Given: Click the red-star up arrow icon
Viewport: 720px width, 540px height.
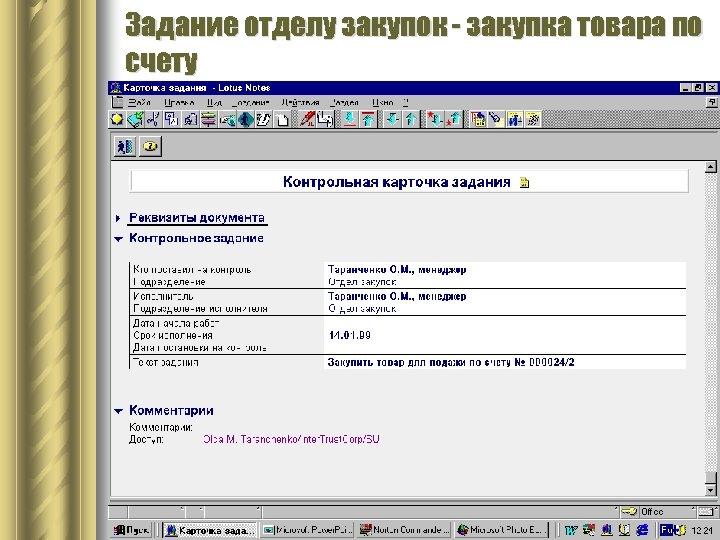Looking at the screenshot, I should click(x=454, y=119).
